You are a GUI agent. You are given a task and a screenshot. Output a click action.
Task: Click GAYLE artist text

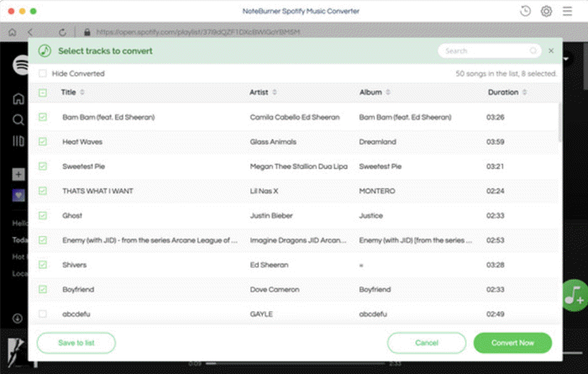[x=261, y=314]
